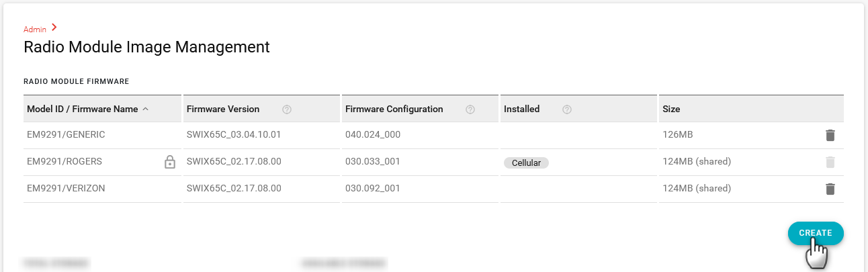Click the breadcrumb chevron after Admin
This screenshot has height=272, width=868.
click(54, 28)
